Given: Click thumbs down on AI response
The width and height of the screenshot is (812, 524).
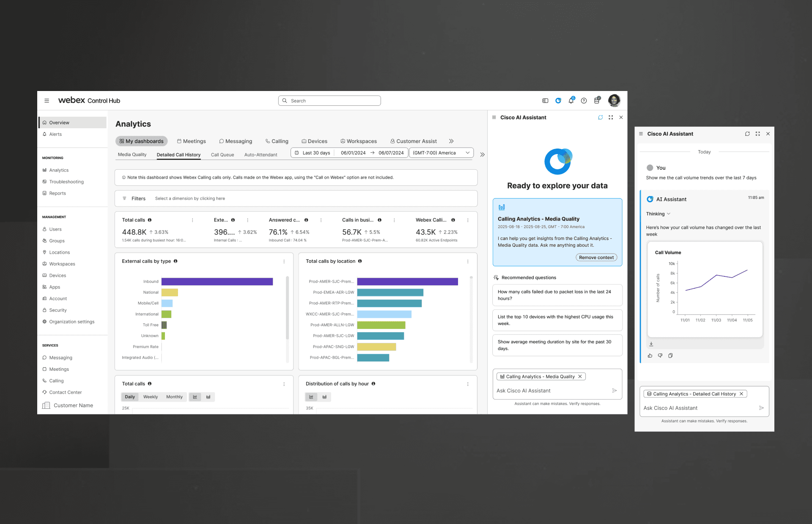Looking at the screenshot, I should click(660, 356).
